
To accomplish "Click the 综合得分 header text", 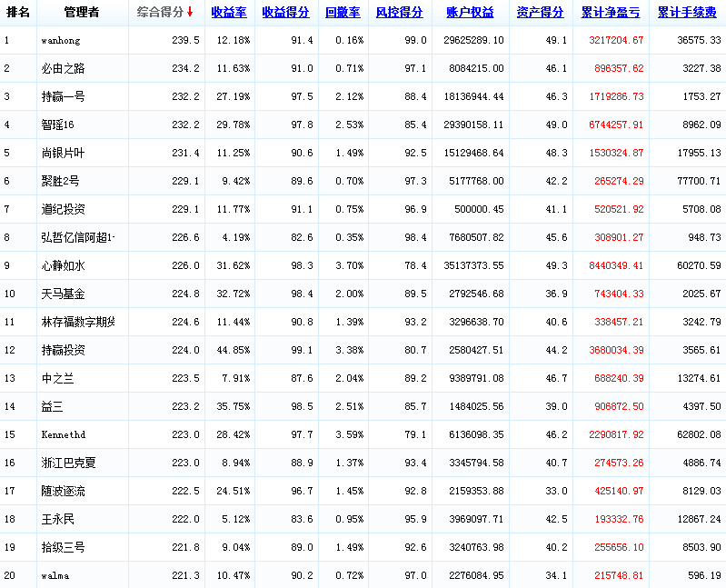I will tap(161, 13).
